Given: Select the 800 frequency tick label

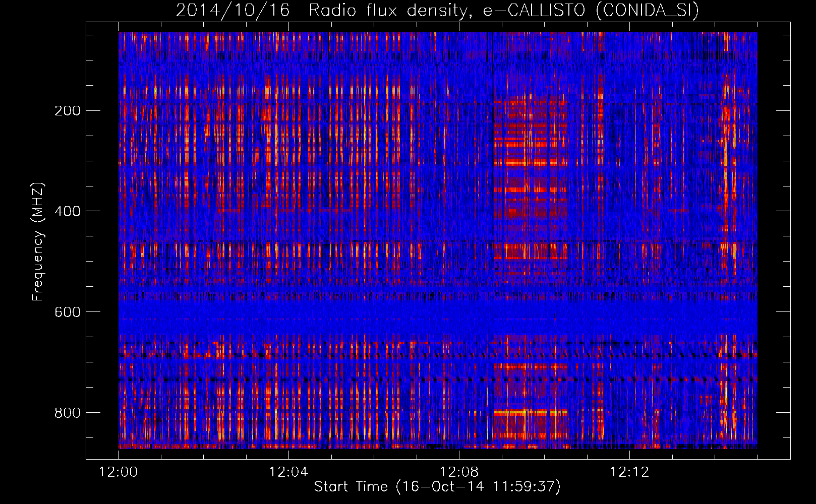Looking at the screenshot, I should tap(67, 413).
